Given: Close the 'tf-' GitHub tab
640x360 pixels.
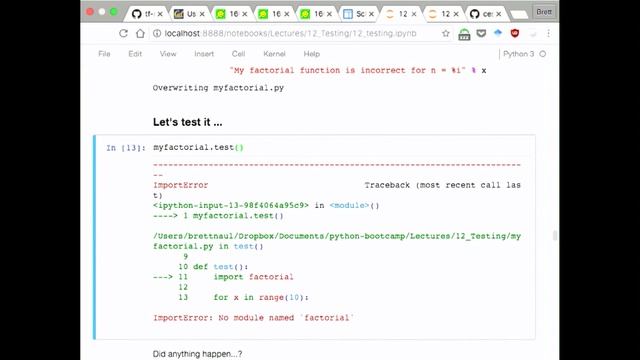Looking at the screenshot, I should click(x=160, y=14).
